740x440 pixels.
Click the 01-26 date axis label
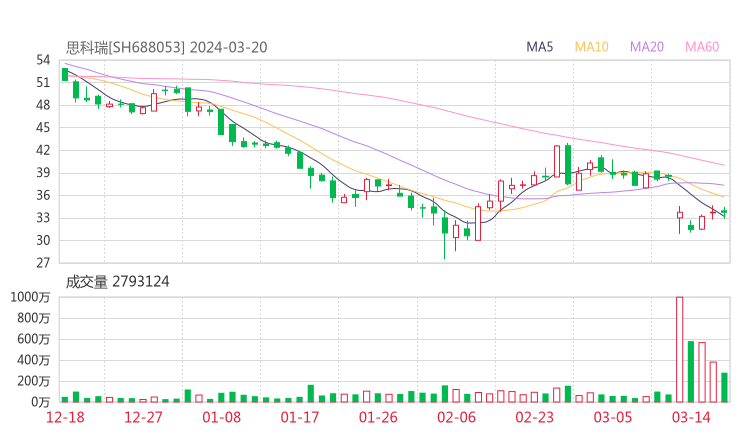[x=378, y=417]
